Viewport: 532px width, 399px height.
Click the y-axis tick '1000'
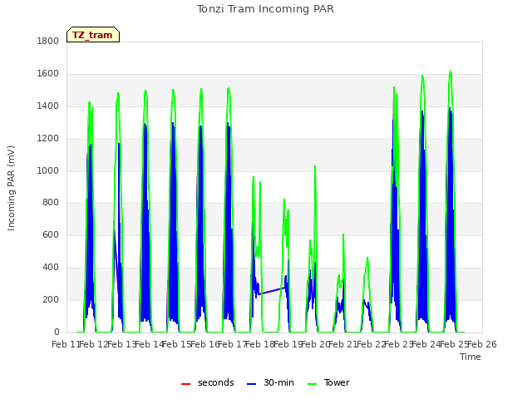tap(48, 170)
